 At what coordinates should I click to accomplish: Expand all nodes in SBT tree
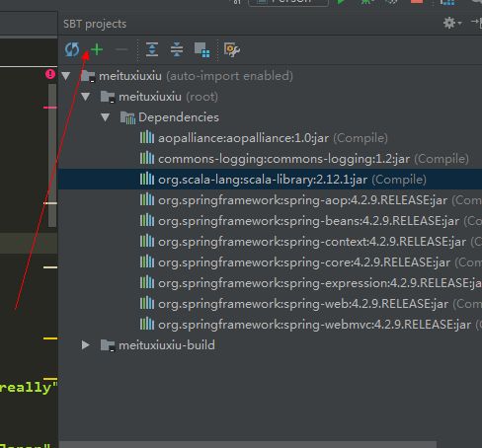coord(152,49)
